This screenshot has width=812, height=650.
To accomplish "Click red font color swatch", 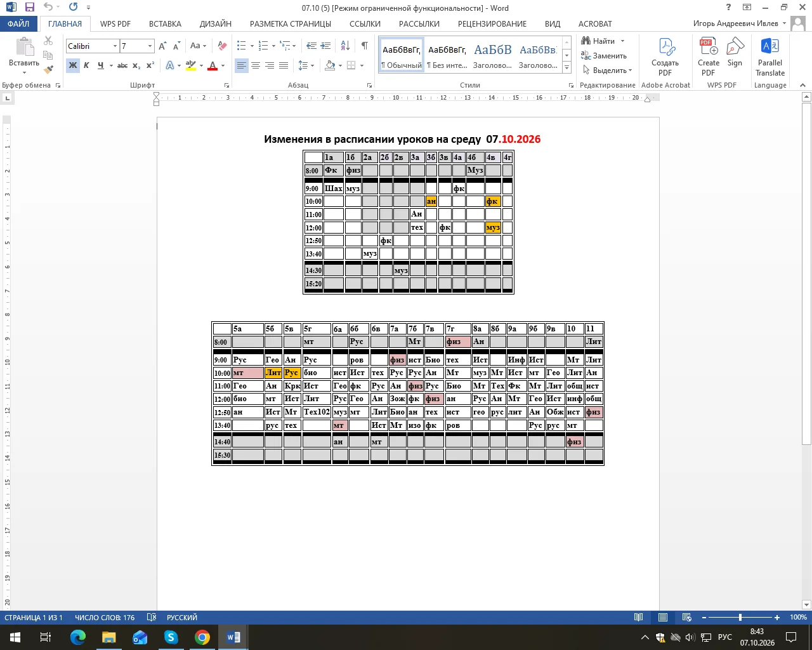I will 213,65.
